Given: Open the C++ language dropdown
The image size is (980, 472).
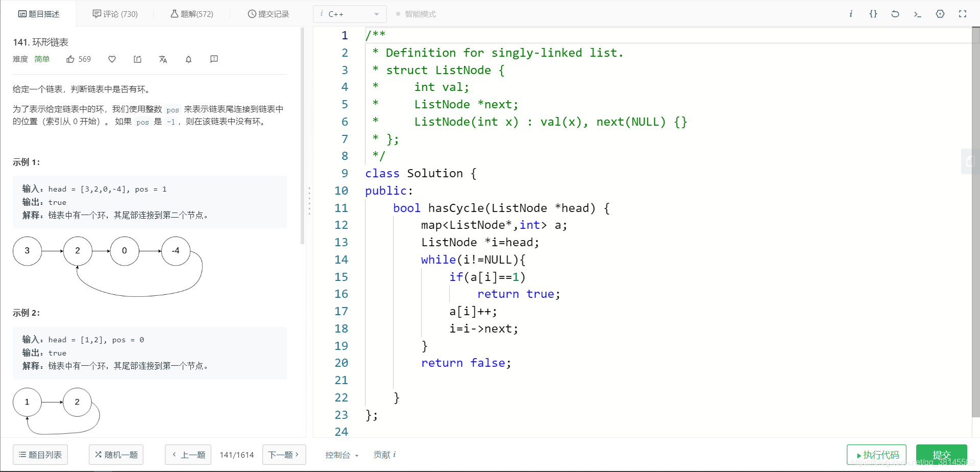Looking at the screenshot, I should 350,14.
